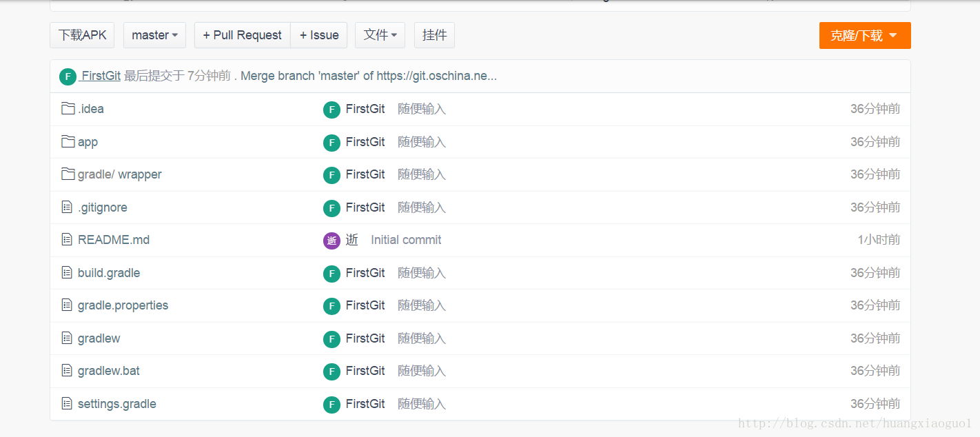
Task: Click the 随便输入 commit message in the .idea row
Action: [422, 109]
